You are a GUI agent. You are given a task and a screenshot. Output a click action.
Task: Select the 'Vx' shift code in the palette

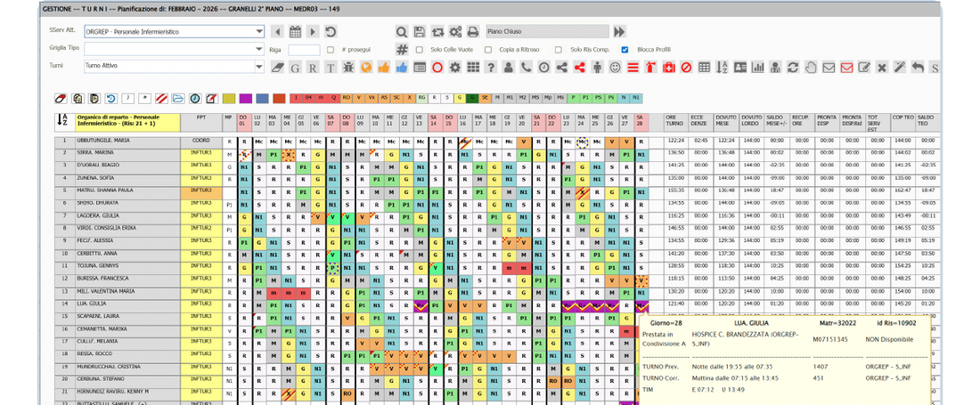(x=372, y=98)
